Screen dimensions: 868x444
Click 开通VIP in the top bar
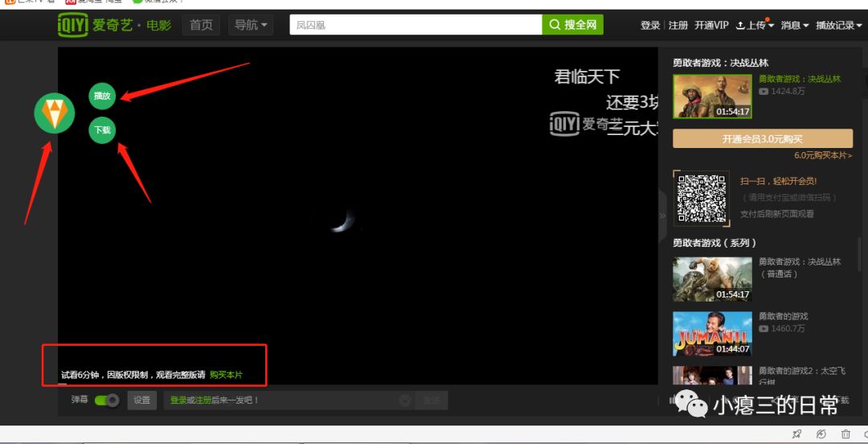(712, 26)
